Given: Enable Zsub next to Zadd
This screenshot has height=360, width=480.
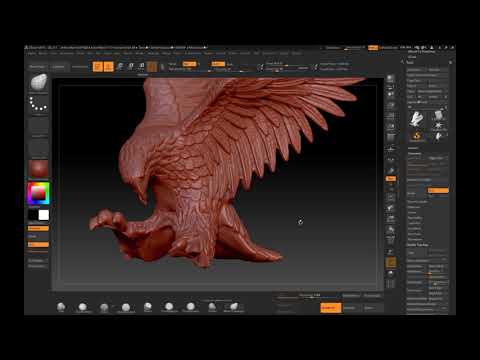Looking at the screenshot, I should point(230,64).
